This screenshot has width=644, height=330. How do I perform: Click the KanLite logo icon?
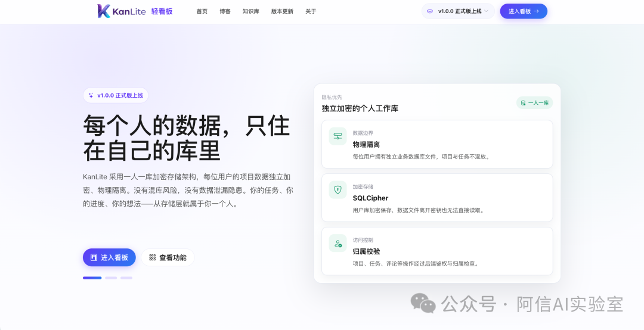pos(104,11)
